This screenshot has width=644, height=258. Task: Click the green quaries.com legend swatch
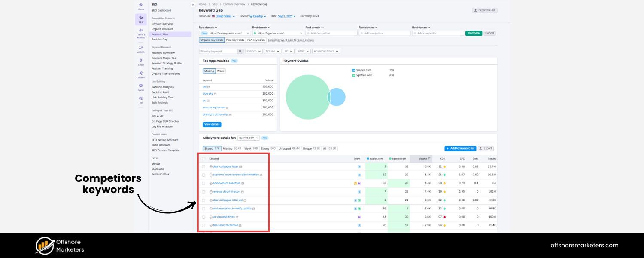click(x=354, y=70)
